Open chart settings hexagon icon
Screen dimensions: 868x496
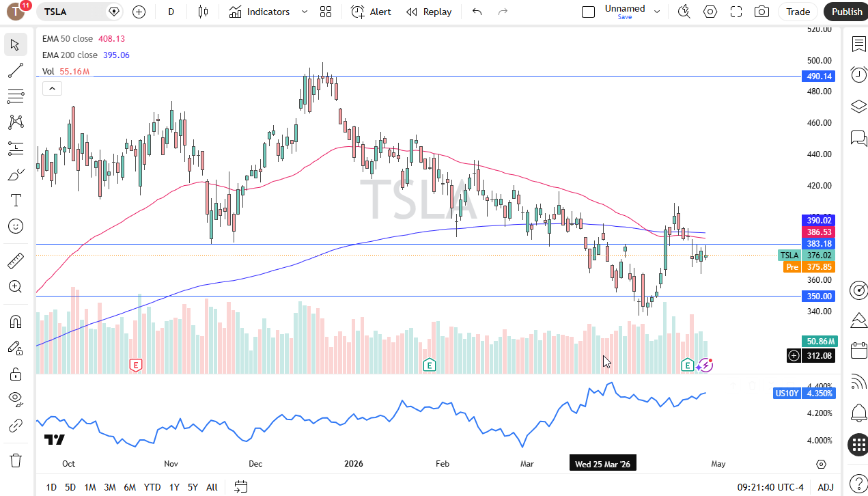710,12
